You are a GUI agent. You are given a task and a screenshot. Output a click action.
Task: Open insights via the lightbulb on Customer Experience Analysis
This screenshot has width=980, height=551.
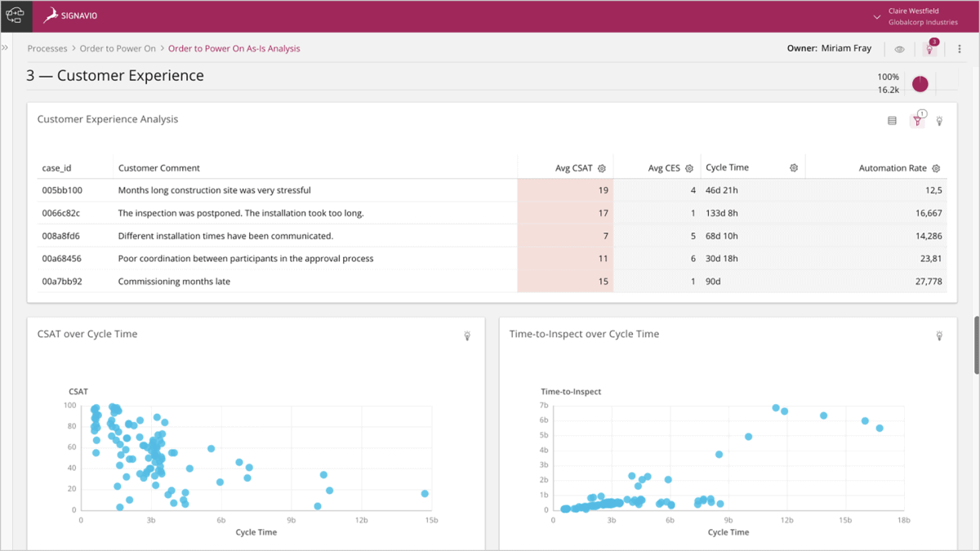pos(938,120)
